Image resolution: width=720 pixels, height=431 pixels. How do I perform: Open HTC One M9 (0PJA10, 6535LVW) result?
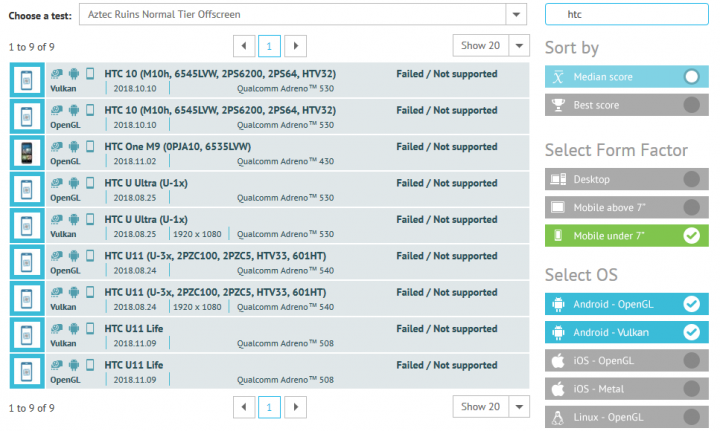pyautogui.click(x=178, y=147)
